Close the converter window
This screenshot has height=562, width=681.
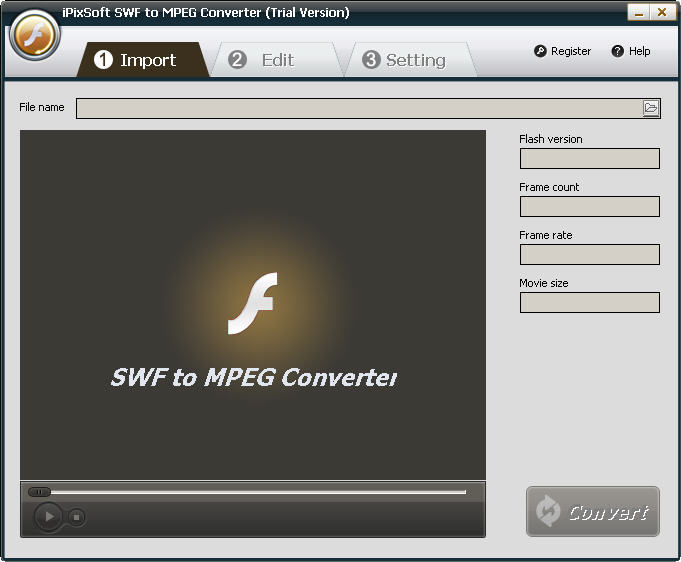point(662,12)
